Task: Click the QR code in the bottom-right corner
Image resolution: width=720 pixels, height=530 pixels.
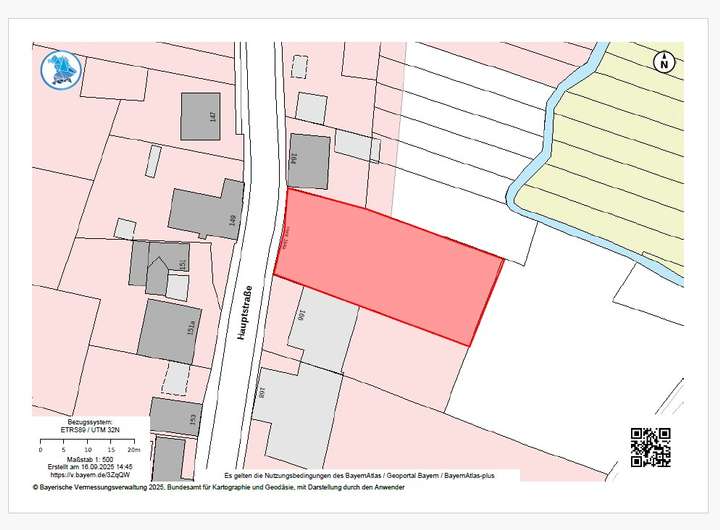Action: pyautogui.click(x=650, y=447)
